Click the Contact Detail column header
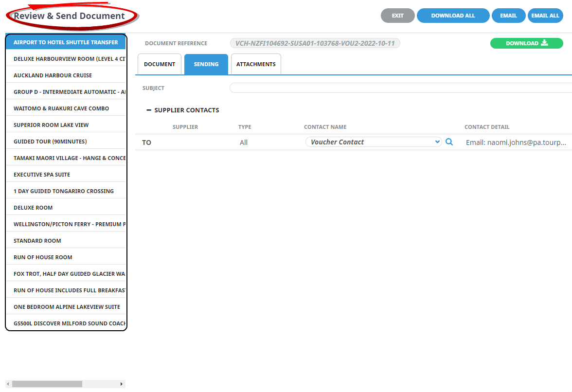 point(486,127)
